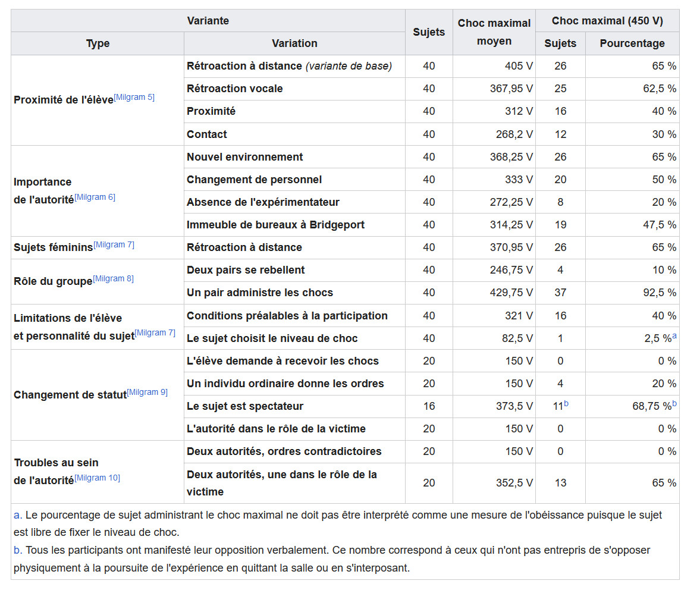
Task: Open the Milgram 6 reference link
Action: point(95,197)
